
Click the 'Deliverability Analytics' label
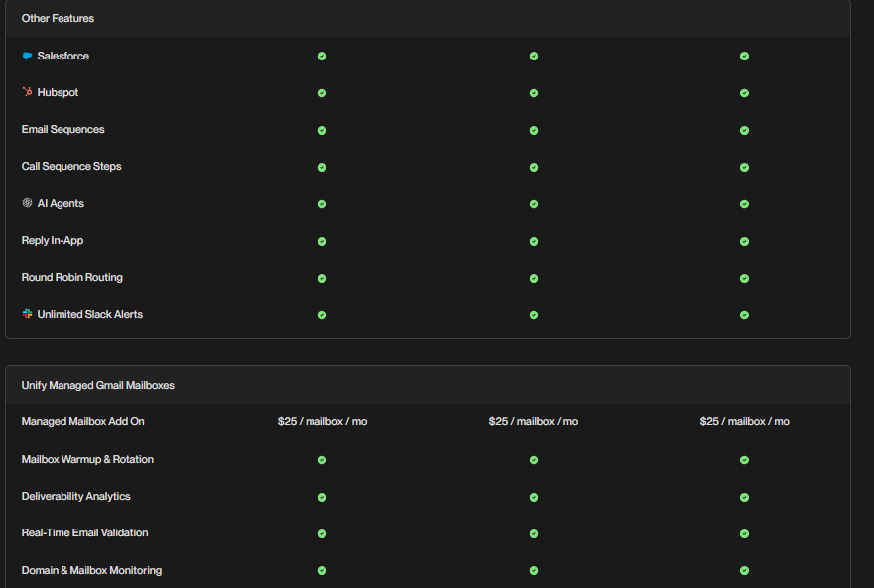[75, 496]
